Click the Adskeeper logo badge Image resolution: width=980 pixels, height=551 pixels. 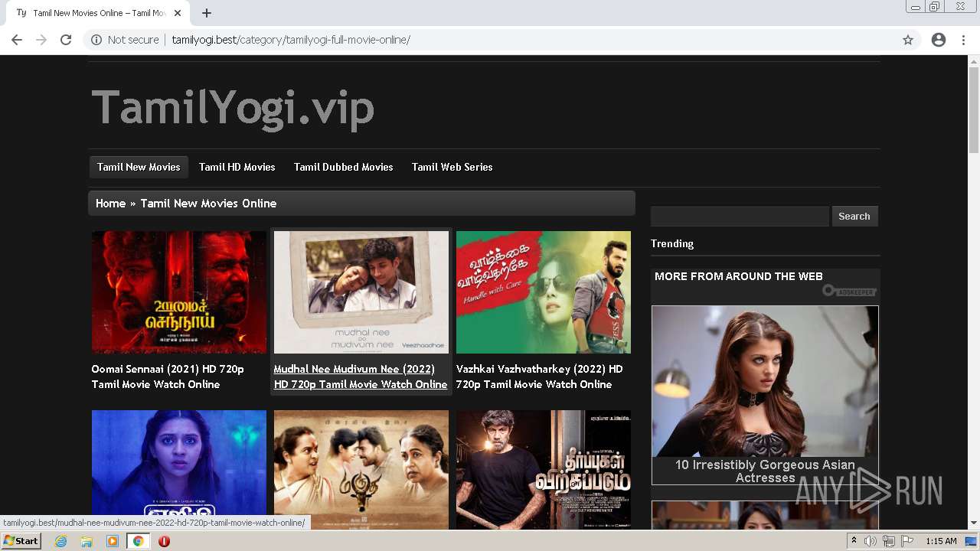[850, 291]
